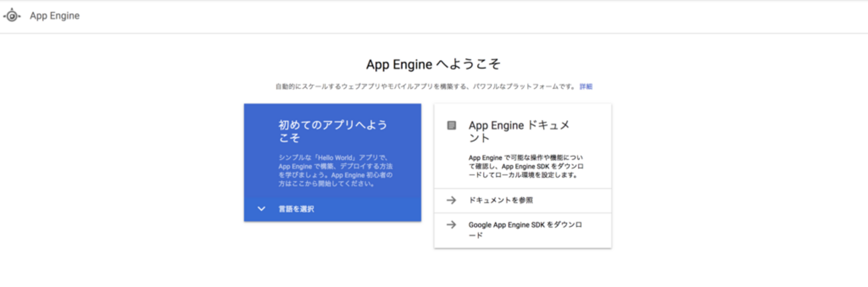Open the 詳細 link
The width and height of the screenshot is (868, 287).
[x=585, y=86]
